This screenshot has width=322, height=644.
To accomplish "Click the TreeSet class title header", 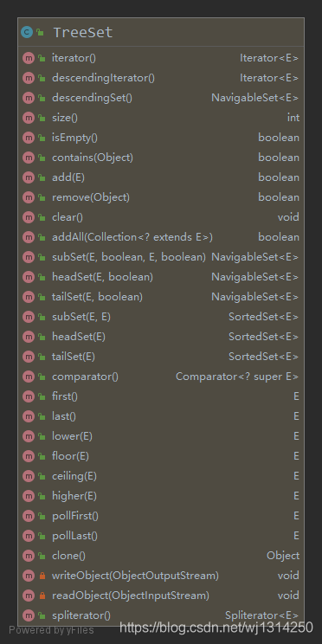I will 161,32.
